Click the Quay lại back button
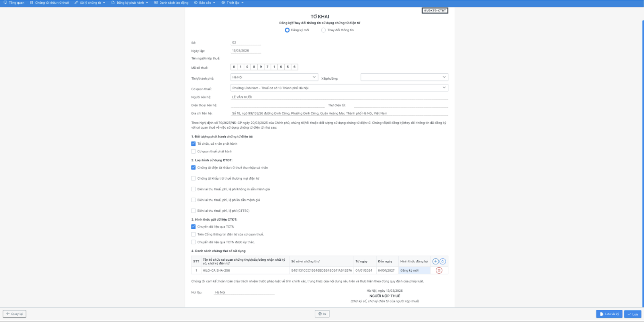Screen dimensions: 644x322 (x=14, y=314)
